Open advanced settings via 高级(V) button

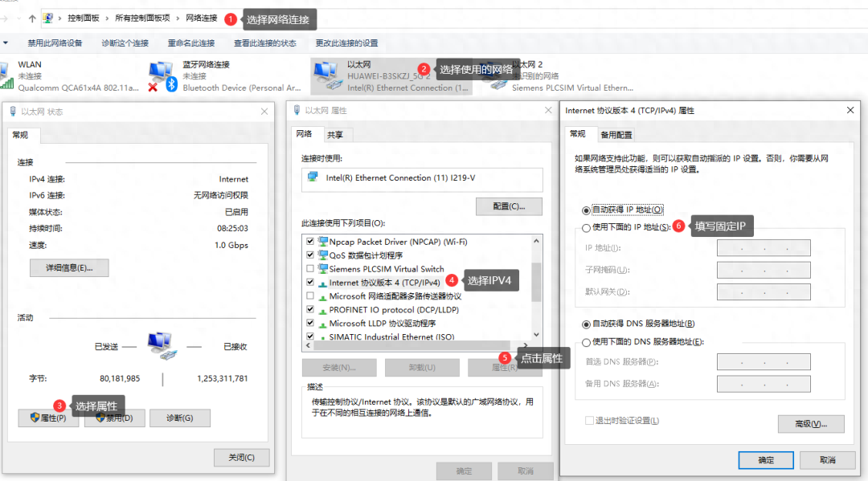pos(811,423)
